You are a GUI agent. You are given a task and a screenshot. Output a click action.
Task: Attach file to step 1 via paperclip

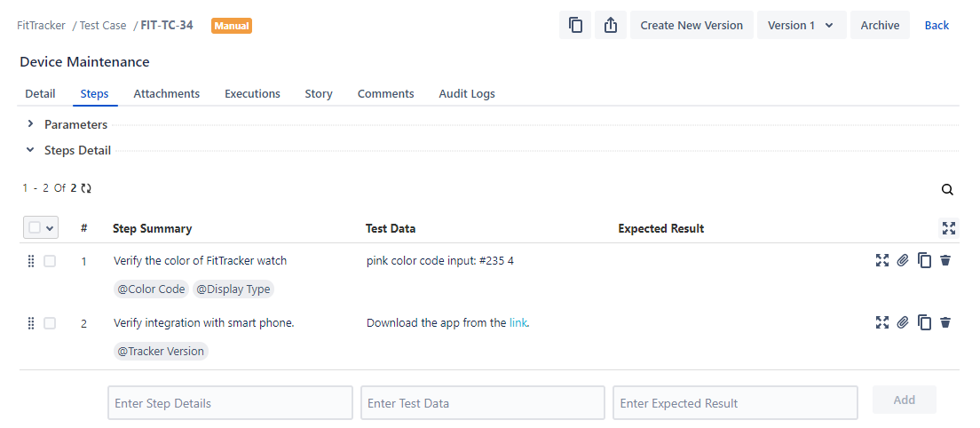click(x=903, y=260)
